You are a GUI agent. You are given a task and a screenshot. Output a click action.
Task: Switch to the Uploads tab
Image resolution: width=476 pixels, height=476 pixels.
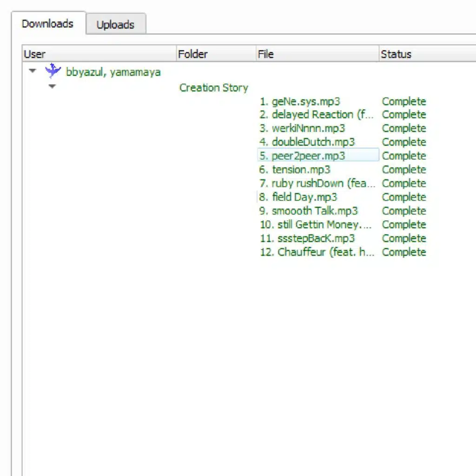[115, 25]
